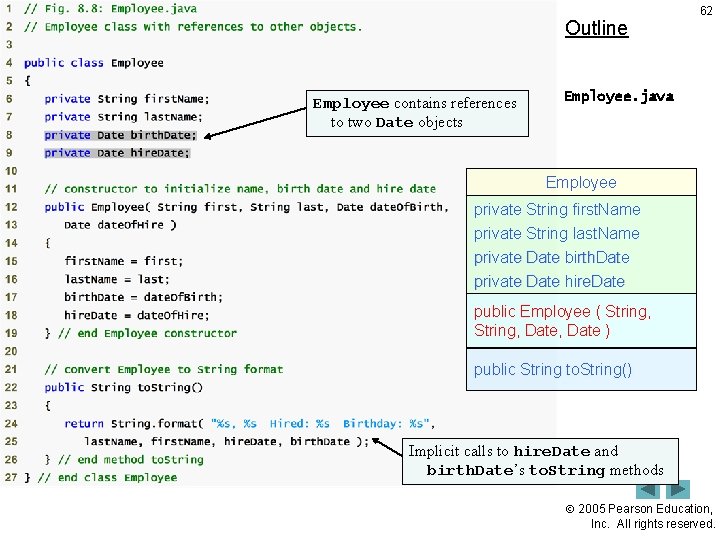Screen dimensions: 720x540
Task: Click line 7 private String lastName declaration
Action: click(x=123, y=117)
